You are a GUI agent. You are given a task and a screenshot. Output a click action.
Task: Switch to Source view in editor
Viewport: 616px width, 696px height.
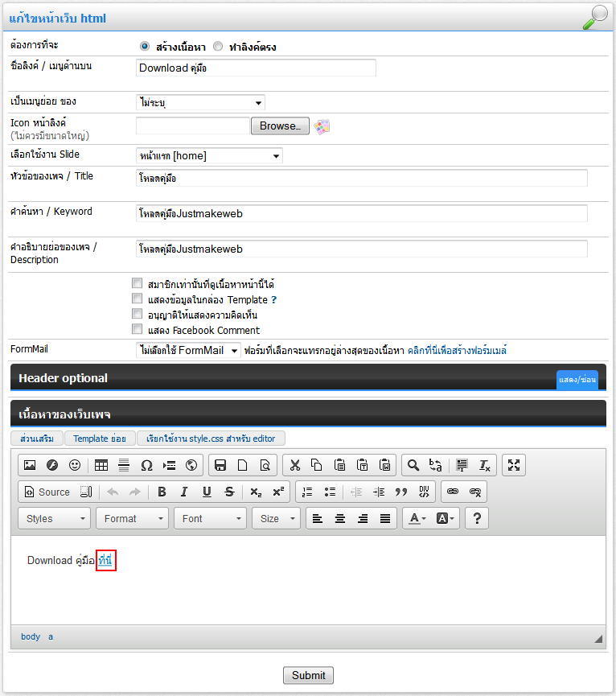click(47, 492)
